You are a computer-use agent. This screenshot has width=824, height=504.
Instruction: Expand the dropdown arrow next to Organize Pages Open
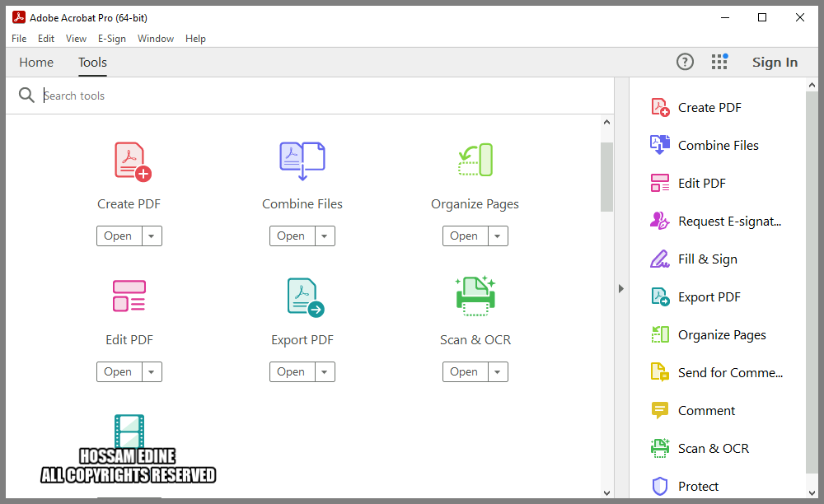[x=498, y=236]
